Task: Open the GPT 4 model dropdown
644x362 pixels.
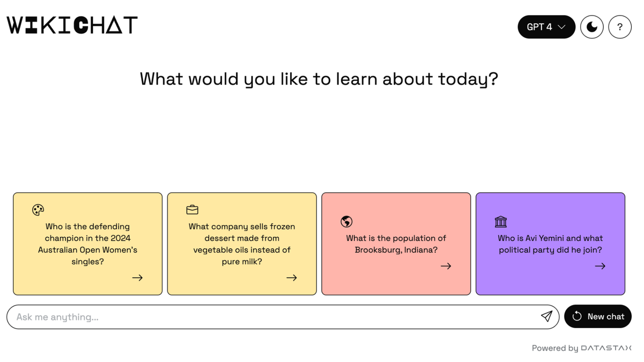Action: [x=546, y=27]
